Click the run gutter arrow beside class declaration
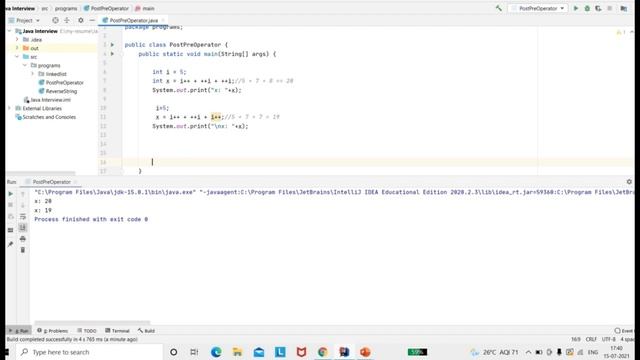Viewport: 640px width, 360px height. pyautogui.click(x=112, y=44)
